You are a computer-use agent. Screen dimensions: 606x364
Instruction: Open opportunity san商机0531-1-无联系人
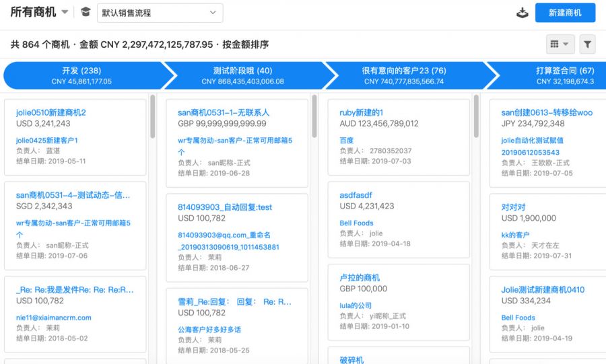pyautogui.click(x=224, y=113)
